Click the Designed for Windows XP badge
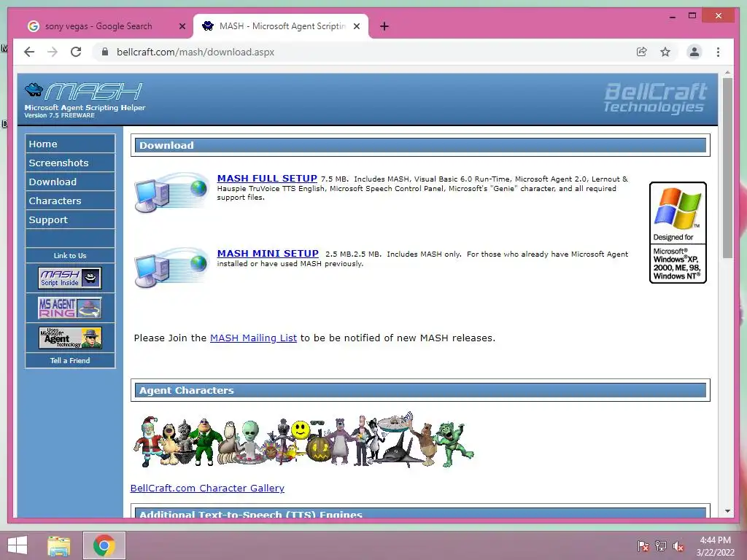The width and height of the screenshot is (747, 560). [678, 233]
